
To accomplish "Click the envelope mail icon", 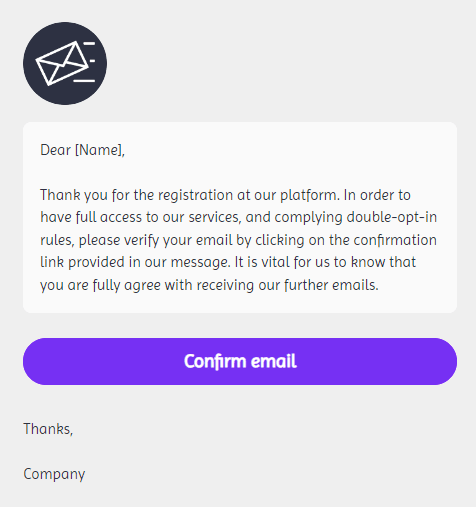I will pos(62,63).
